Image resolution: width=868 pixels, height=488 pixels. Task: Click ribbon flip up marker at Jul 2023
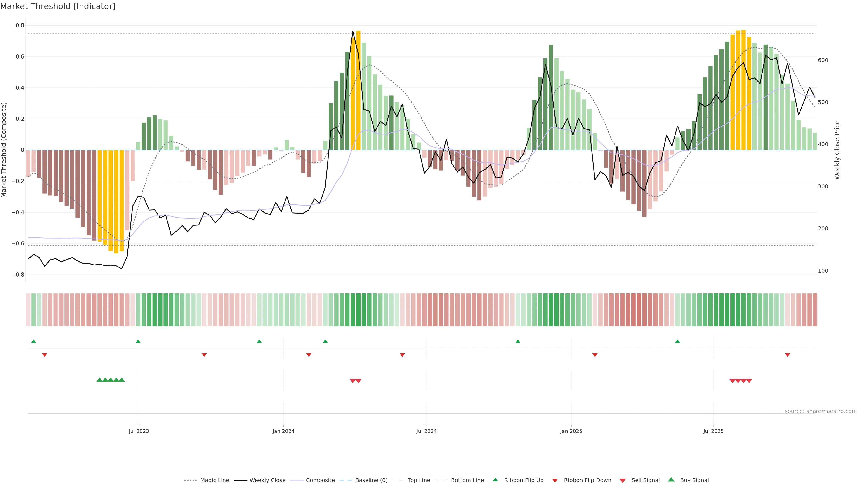click(138, 342)
